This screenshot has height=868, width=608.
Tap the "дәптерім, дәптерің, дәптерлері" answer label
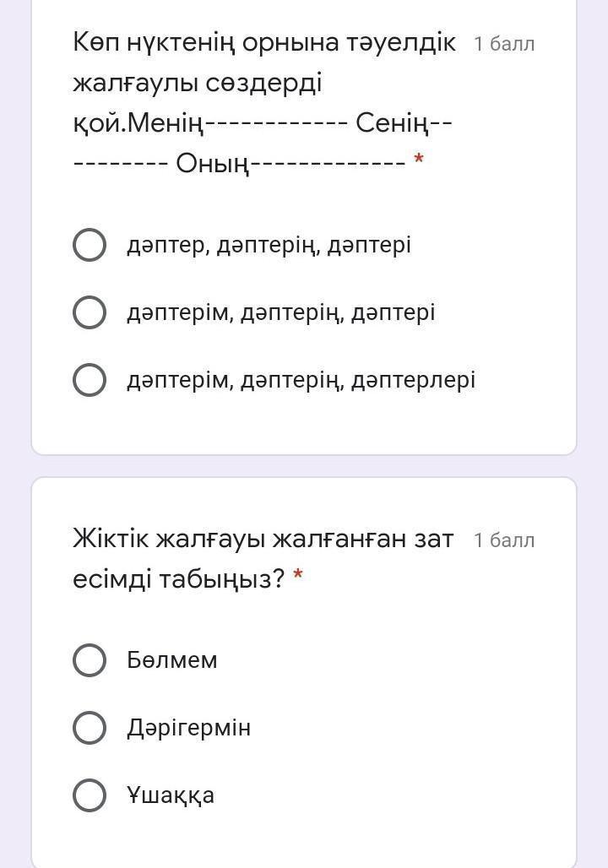click(301, 380)
